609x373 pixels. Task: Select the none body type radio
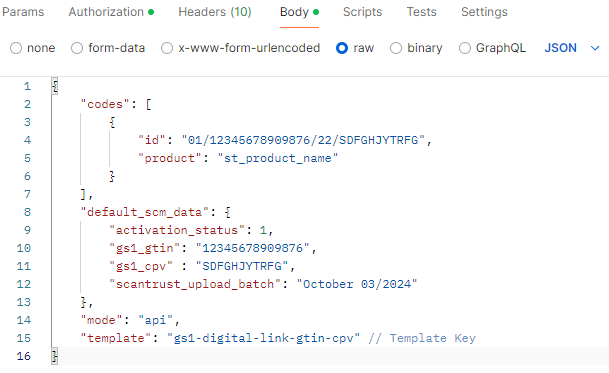tap(16, 48)
